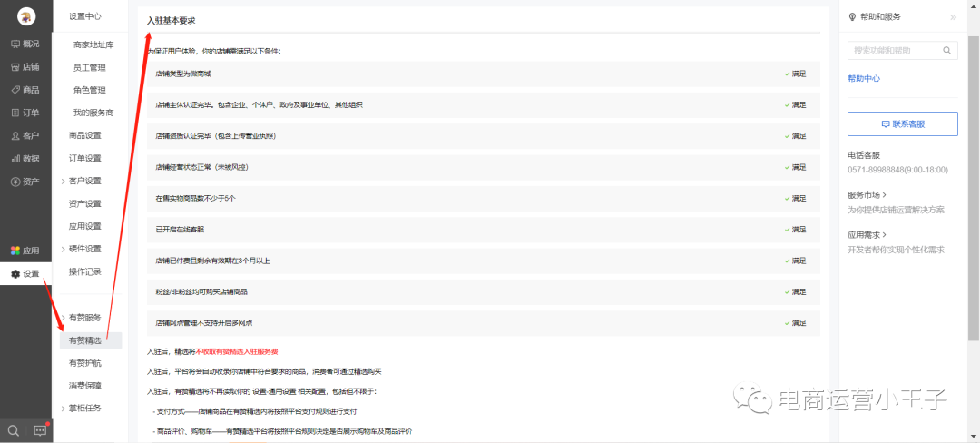
Task: Open 数据 data section
Action: pyautogui.click(x=25, y=159)
